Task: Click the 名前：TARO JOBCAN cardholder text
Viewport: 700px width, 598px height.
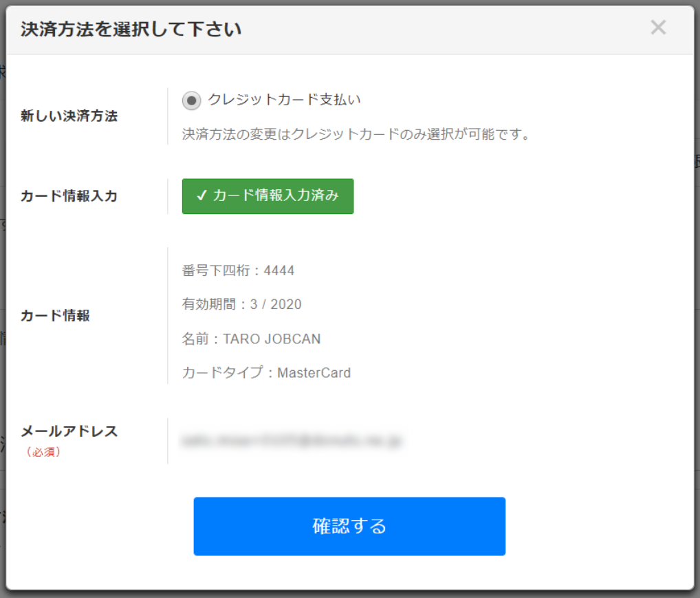Action: (x=251, y=339)
